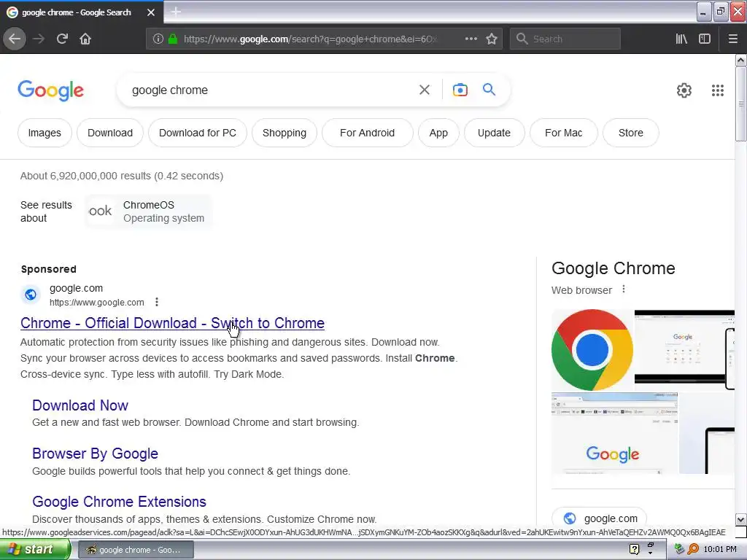This screenshot has height=560, width=747.
Task: Clear the Google search query with X
Action: tap(424, 90)
